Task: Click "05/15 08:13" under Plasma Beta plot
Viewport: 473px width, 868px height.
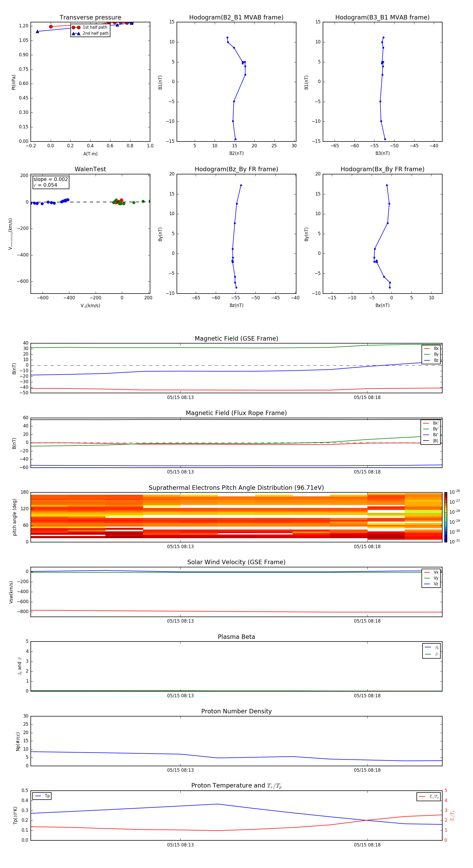Action: [181, 695]
